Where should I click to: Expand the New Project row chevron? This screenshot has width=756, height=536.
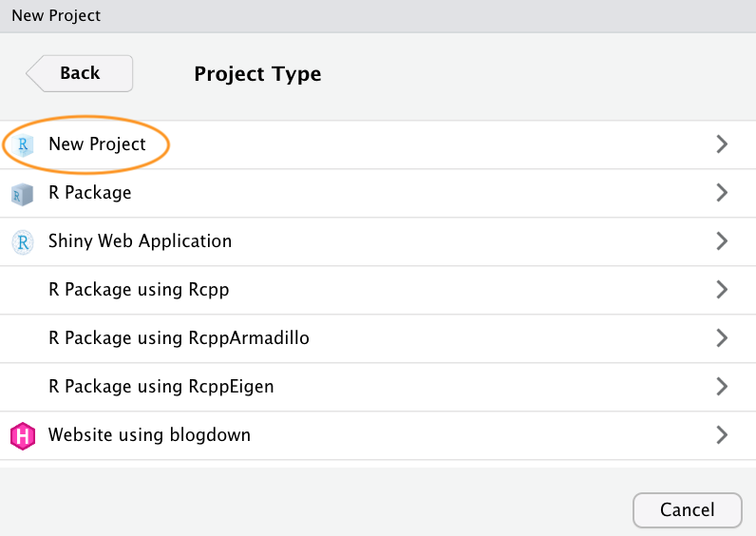point(722,144)
